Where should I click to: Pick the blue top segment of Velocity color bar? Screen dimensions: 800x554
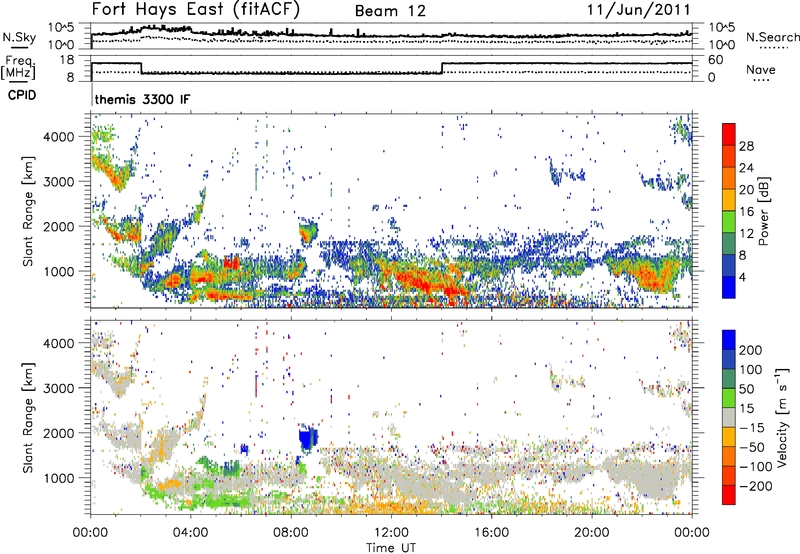pos(729,340)
